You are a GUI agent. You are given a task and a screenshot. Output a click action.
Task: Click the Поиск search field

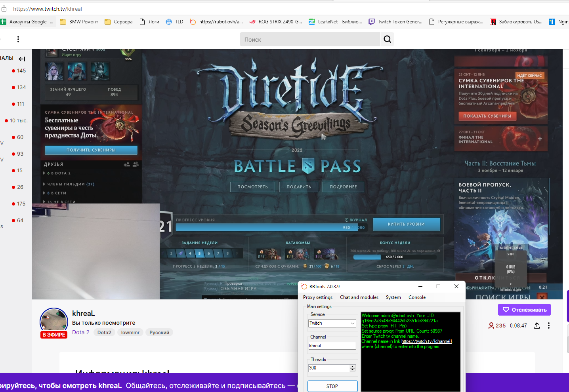[x=310, y=40]
